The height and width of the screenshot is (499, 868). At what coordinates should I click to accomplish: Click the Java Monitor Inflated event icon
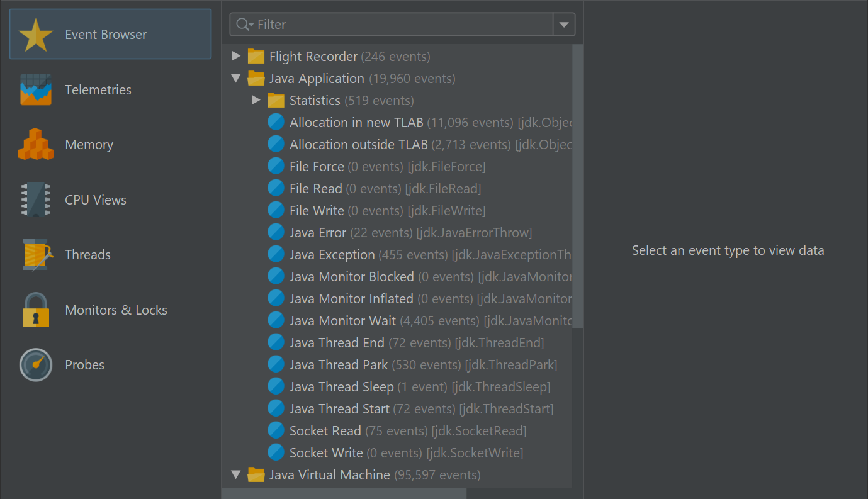coord(276,298)
